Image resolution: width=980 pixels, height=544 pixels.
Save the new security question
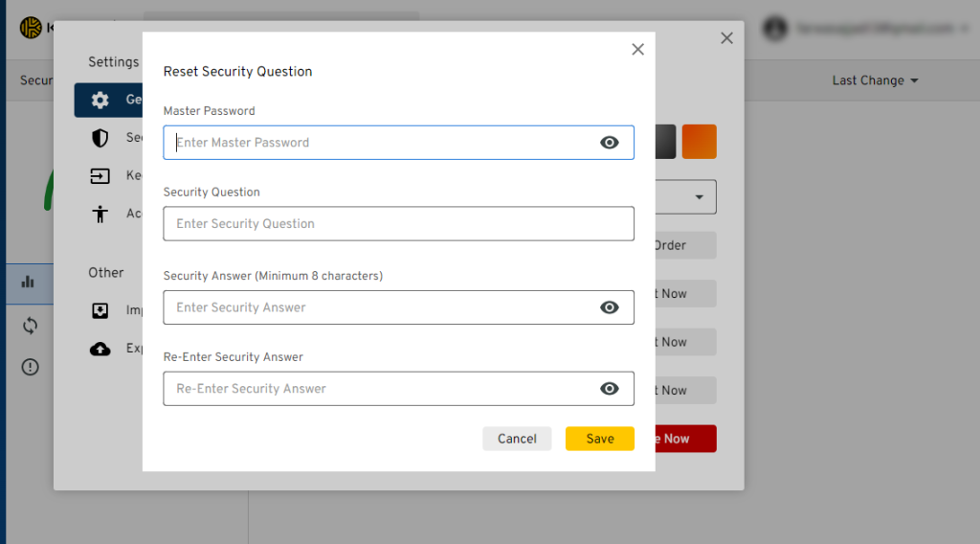(x=600, y=439)
